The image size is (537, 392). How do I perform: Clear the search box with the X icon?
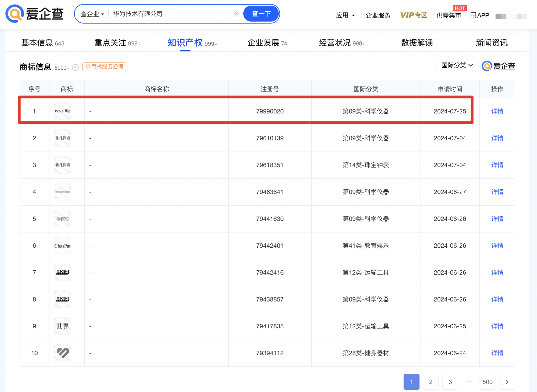click(x=236, y=14)
